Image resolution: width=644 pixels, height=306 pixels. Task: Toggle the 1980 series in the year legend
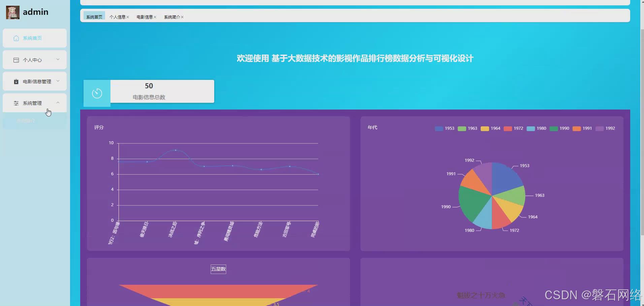tap(536, 128)
